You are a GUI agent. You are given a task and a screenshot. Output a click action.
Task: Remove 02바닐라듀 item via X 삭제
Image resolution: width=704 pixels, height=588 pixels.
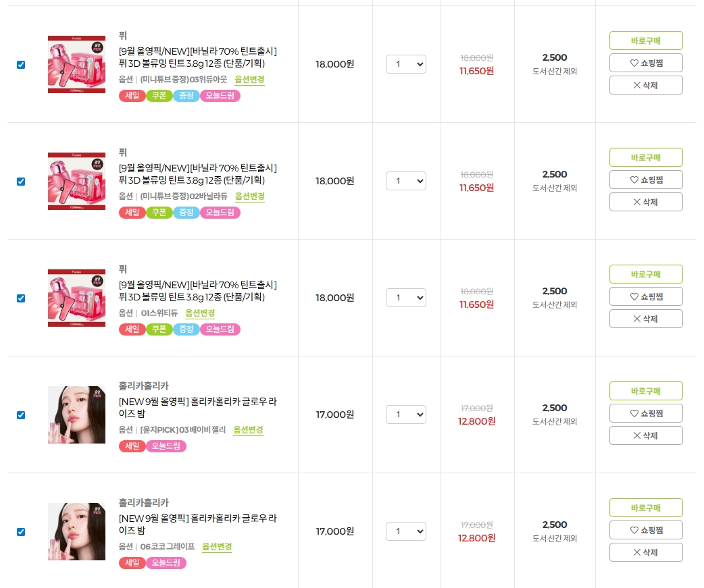coord(646,202)
